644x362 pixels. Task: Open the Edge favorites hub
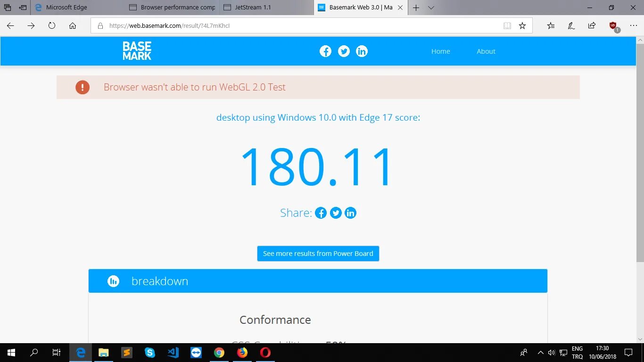(x=551, y=26)
